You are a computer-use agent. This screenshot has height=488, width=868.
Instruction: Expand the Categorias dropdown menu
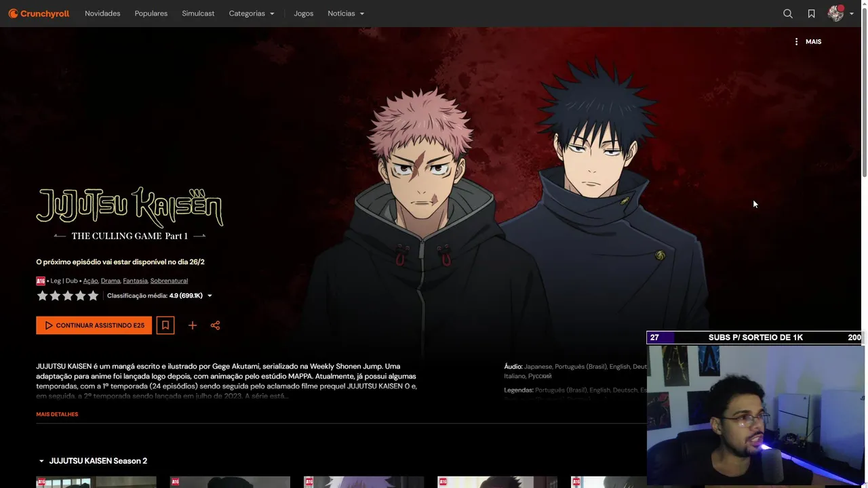pyautogui.click(x=252, y=14)
